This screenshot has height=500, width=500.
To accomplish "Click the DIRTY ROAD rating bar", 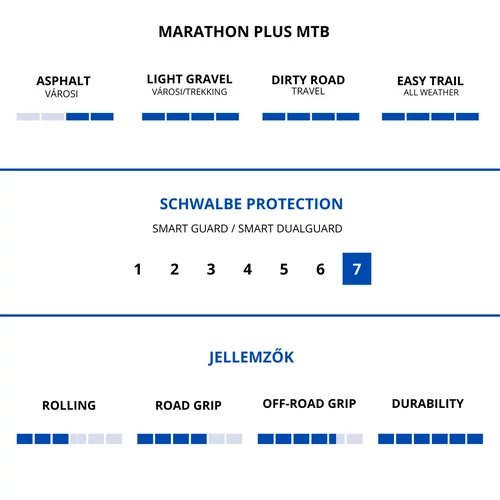I will [x=311, y=116].
